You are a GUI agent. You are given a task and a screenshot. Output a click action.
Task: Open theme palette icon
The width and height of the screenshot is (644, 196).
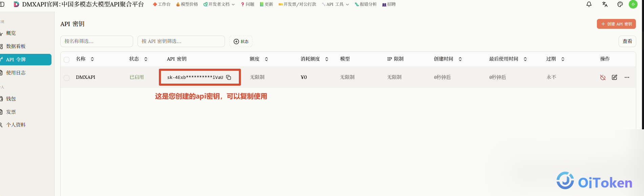620,4
